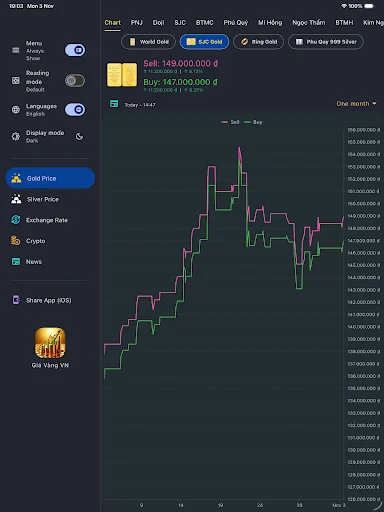Switch to the PNJ tab
Image resolution: width=384 pixels, height=512 pixels.
pos(136,23)
